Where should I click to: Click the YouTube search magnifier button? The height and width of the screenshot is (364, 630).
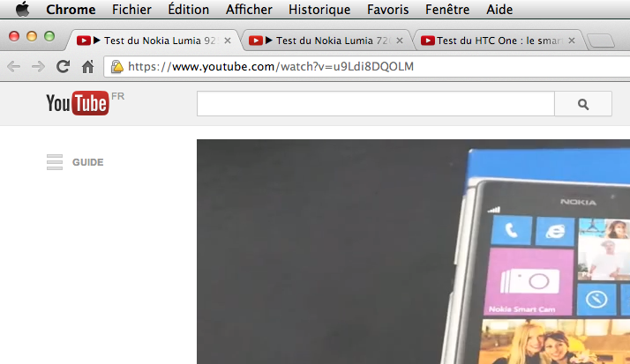(583, 104)
